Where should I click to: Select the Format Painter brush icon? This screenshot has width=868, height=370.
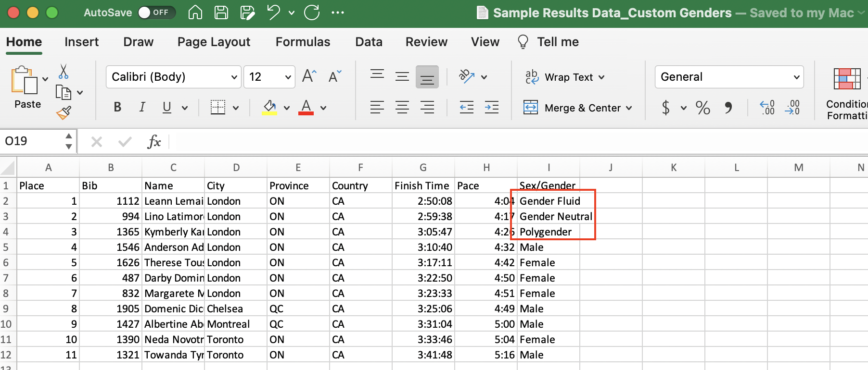64,112
